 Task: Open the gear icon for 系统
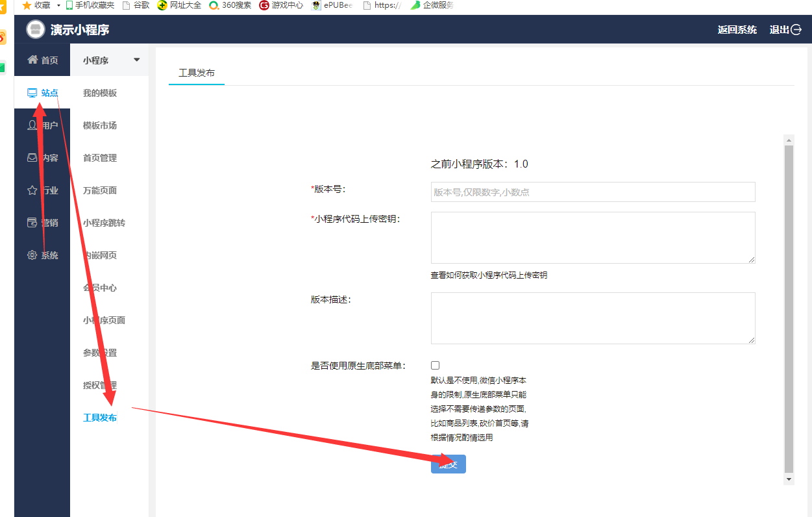32,255
